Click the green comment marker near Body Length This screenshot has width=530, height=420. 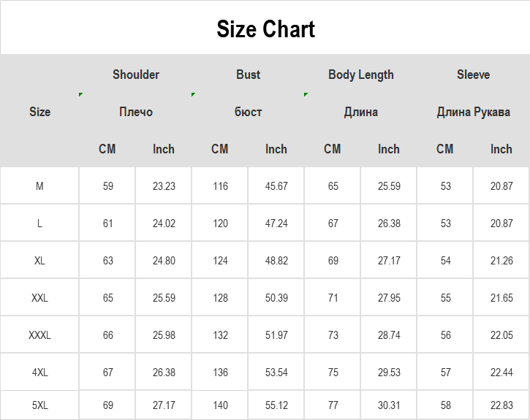306,94
